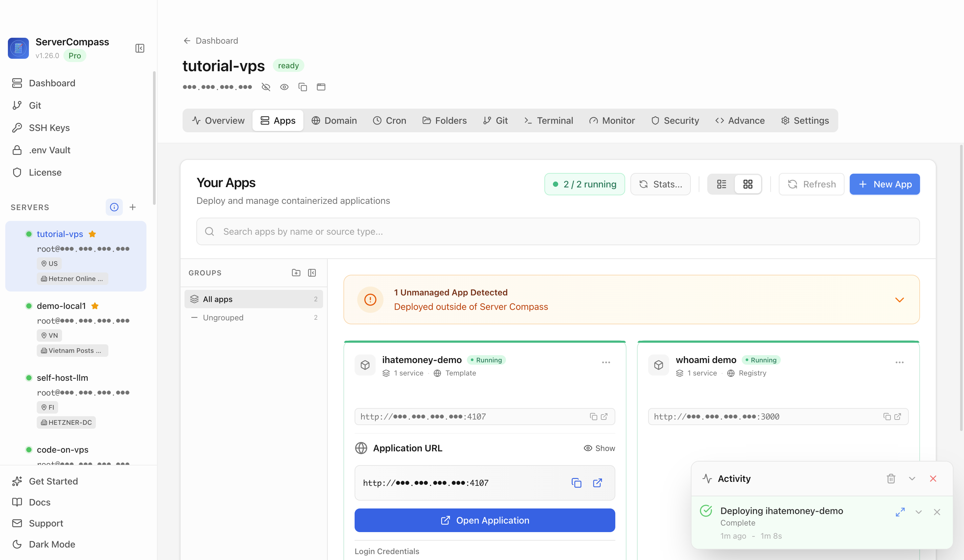Hide the server IP with crossed-eye icon
This screenshot has height=560, width=964.
pyautogui.click(x=266, y=87)
